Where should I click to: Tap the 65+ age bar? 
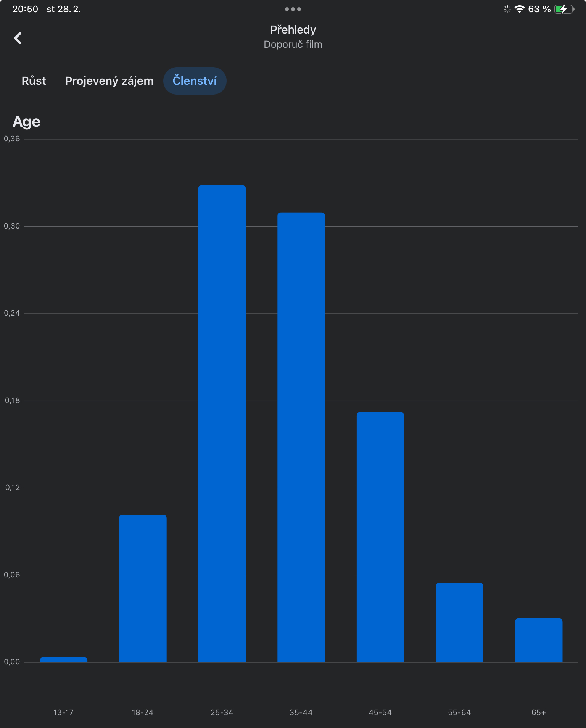pos(539,640)
